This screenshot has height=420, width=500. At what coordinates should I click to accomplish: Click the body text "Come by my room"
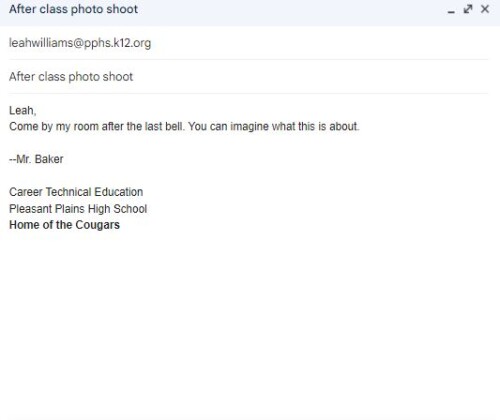click(x=54, y=127)
